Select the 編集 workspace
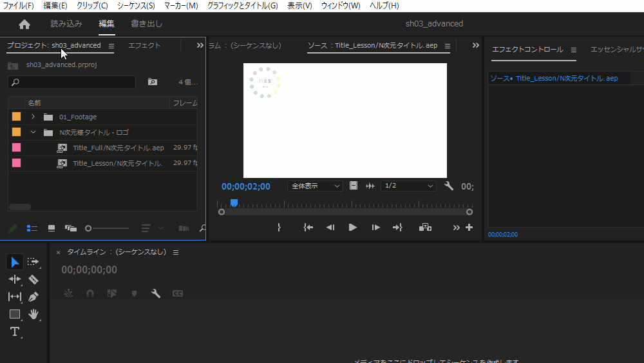 click(x=106, y=24)
